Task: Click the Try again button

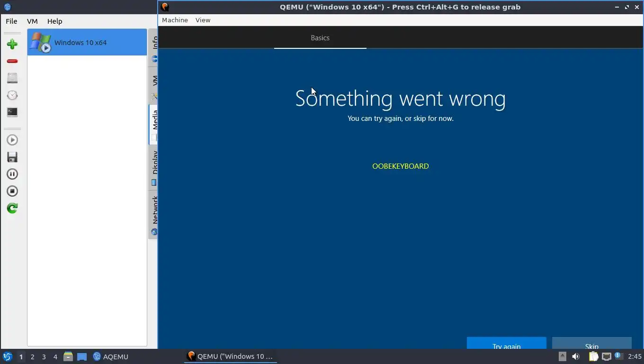Action: (x=507, y=343)
